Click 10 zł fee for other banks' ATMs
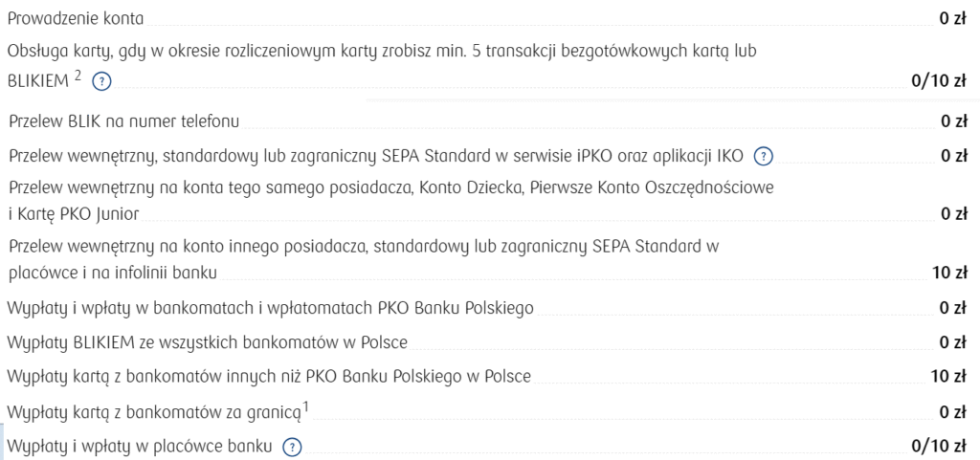980x460 pixels. click(x=948, y=375)
